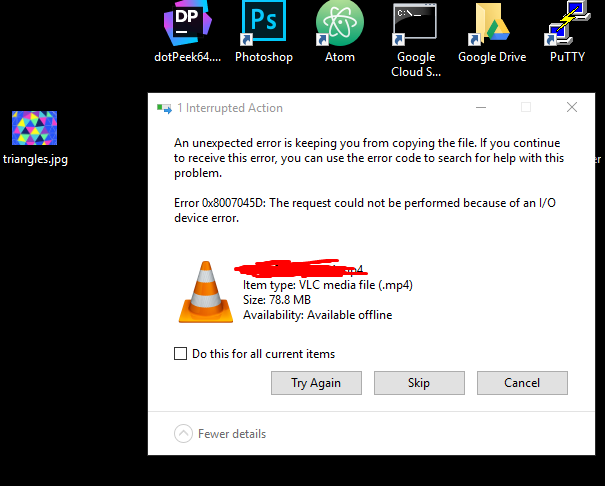Skip the interrupted file

point(419,383)
